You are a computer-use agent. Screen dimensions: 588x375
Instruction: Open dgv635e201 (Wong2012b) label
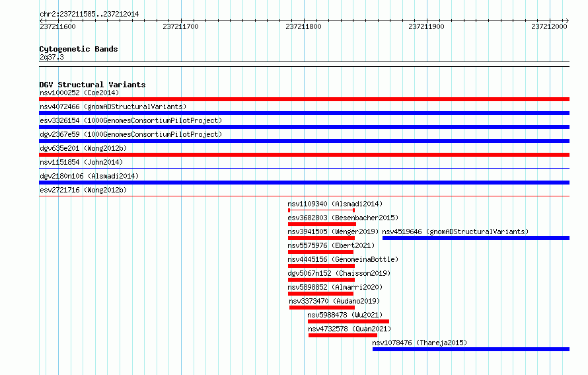(x=83, y=148)
